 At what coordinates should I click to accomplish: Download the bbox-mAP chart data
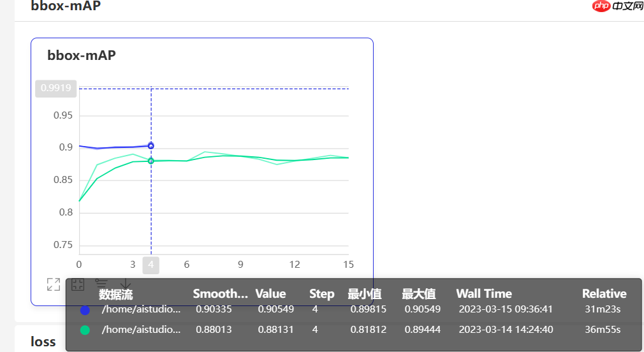[x=125, y=284]
